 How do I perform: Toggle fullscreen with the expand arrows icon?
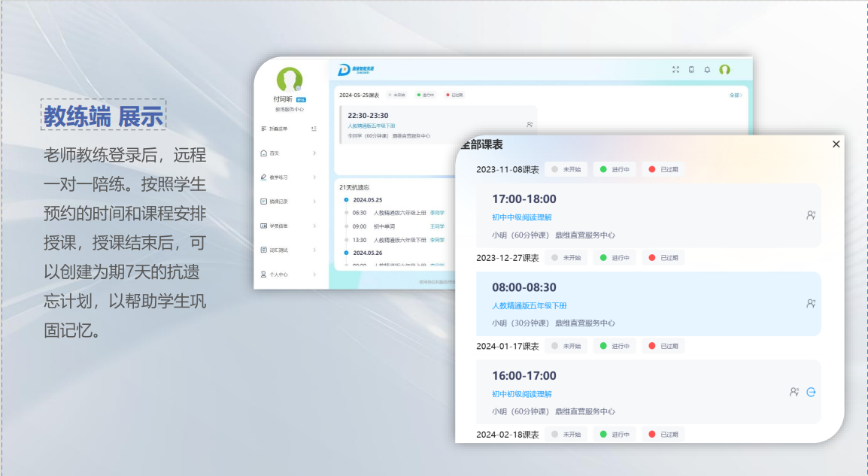tap(675, 70)
